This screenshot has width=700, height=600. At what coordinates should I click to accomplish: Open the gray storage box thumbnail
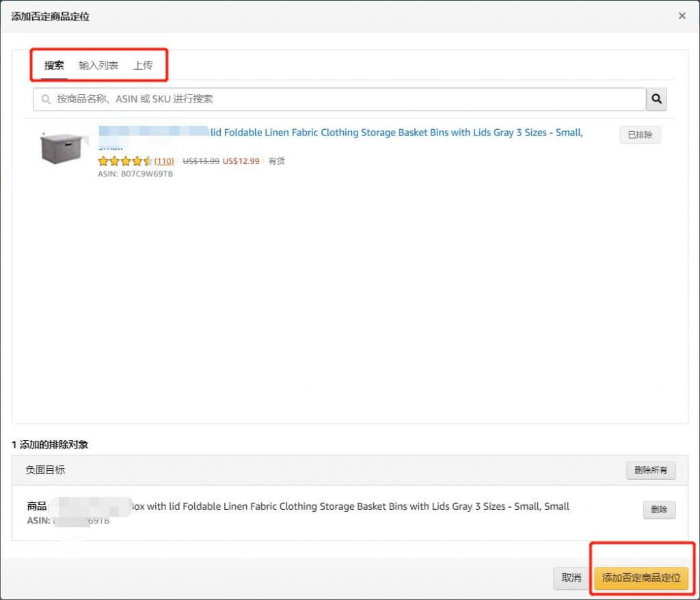coord(62,148)
